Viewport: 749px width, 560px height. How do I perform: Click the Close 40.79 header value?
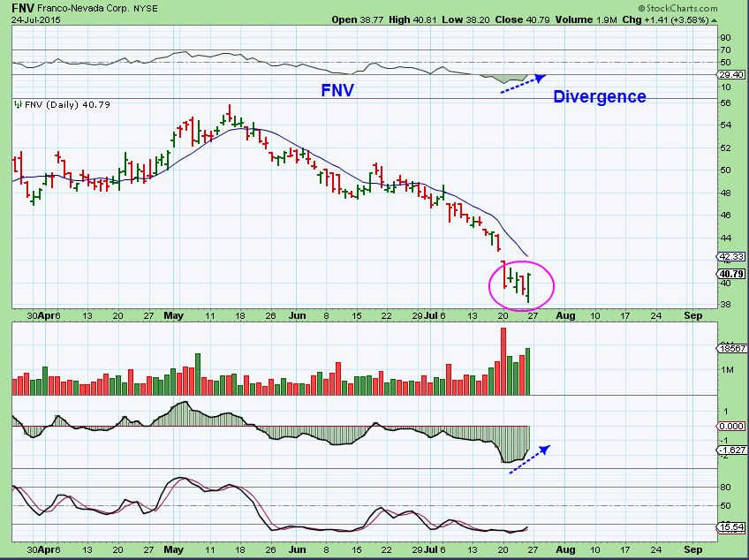(x=522, y=20)
